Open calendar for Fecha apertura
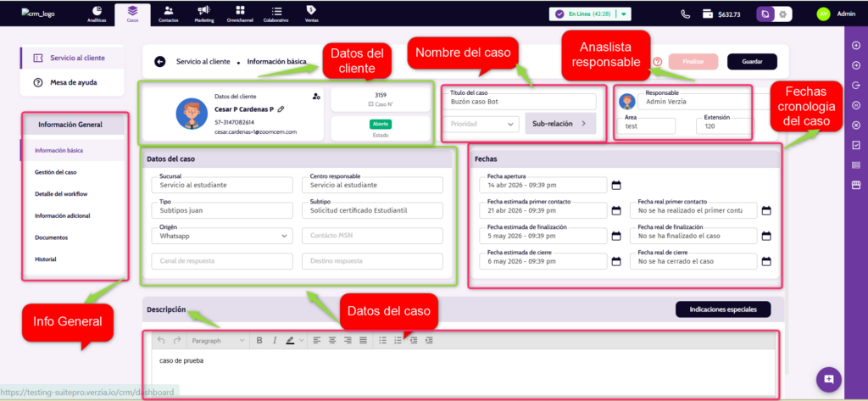This screenshot has height=401, width=868. [616, 185]
